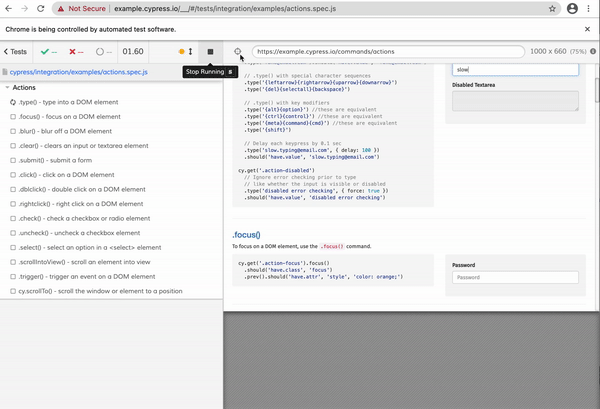
Task: Stop the running Cypress tests
Action: point(210,51)
